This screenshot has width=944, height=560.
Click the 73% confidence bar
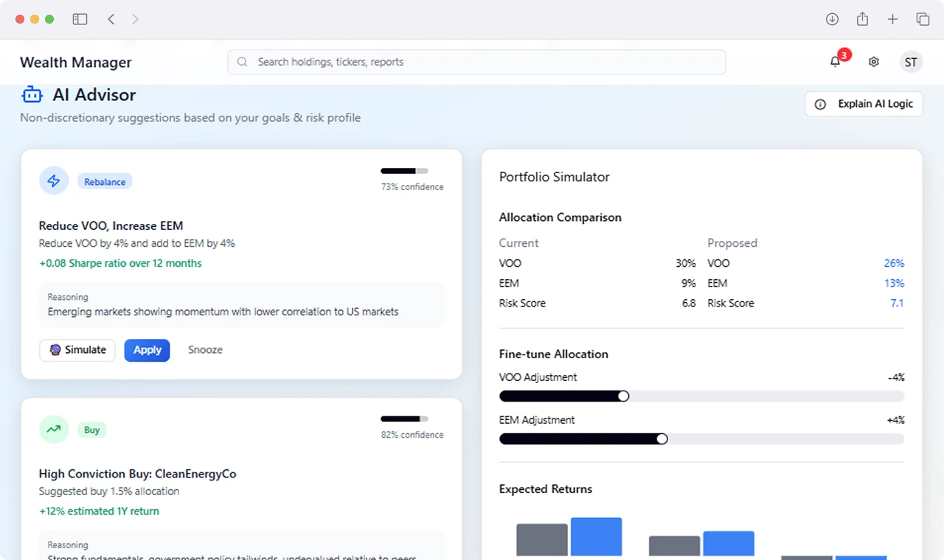pos(404,171)
